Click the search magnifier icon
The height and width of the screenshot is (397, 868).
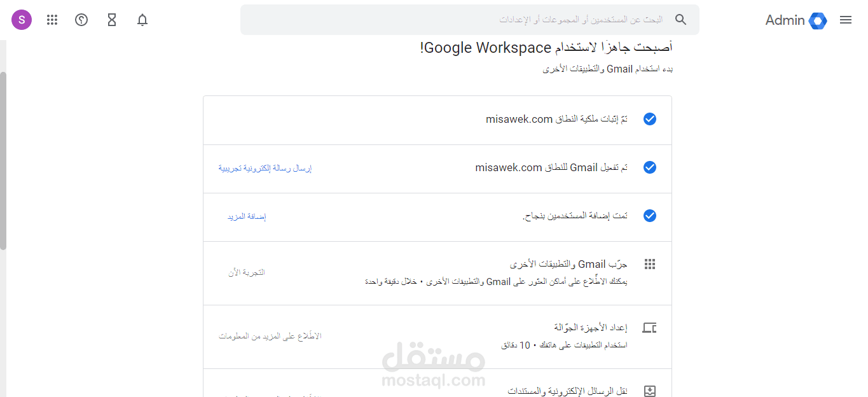pyautogui.click(x=681, y=20)
